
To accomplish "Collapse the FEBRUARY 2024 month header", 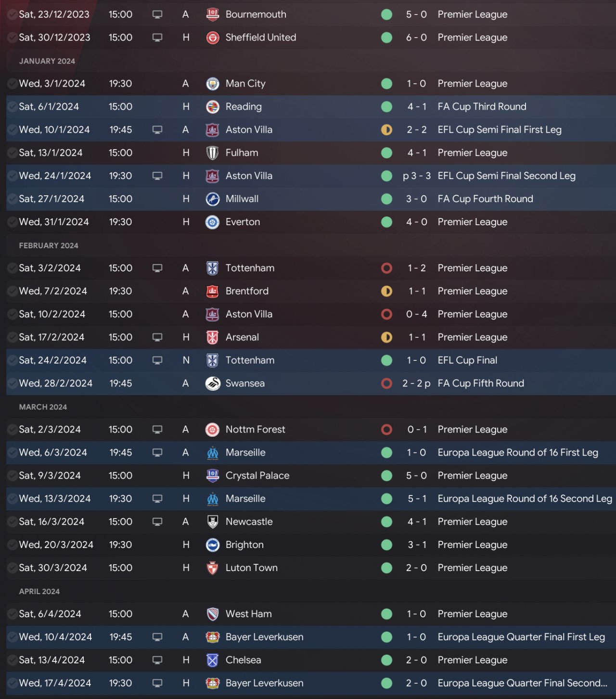I will coord(49,246).
